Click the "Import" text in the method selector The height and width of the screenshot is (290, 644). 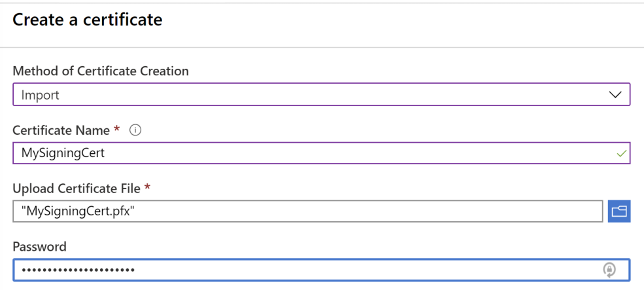point(40,95)
